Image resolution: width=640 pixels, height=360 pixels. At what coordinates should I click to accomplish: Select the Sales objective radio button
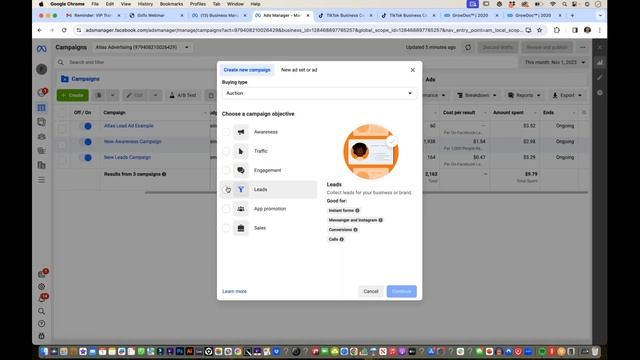pos(226,228)
